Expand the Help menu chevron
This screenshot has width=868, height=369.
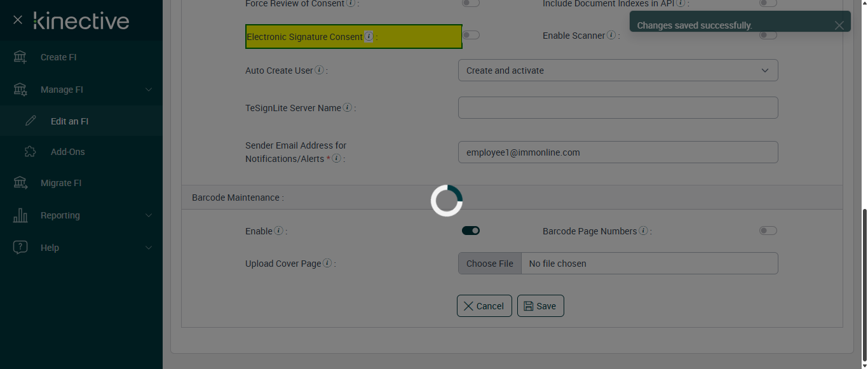(149, 248)
